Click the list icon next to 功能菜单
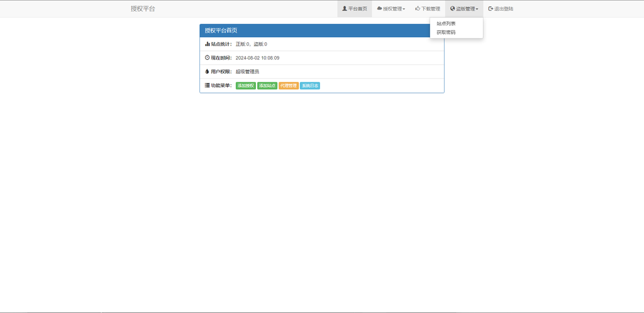 [x=208, y=85]
